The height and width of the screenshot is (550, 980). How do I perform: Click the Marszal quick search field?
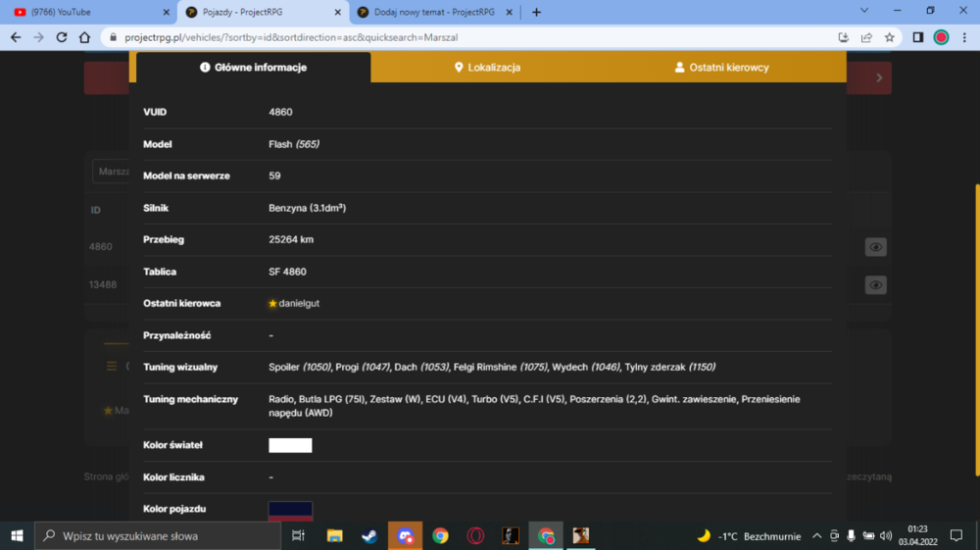coord(112,172)
